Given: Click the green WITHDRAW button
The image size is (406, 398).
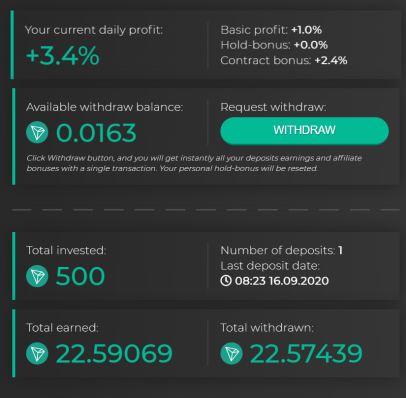Looking at the screenshot, I should (304, 130).
